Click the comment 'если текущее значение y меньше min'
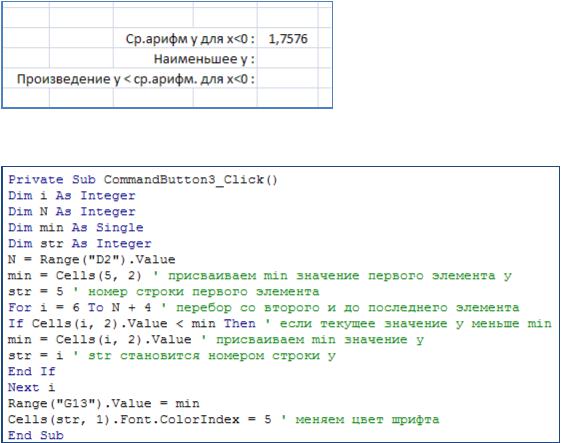Image resolution: width=561 pixels, height=443 pixels. click(415, 323)
